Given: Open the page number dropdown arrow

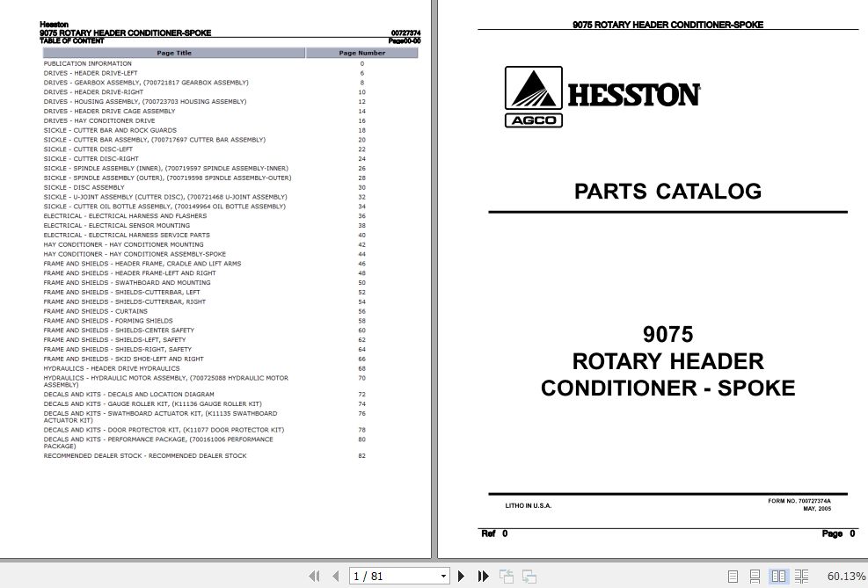Looking at the screenshot, I should click(443, 577).
